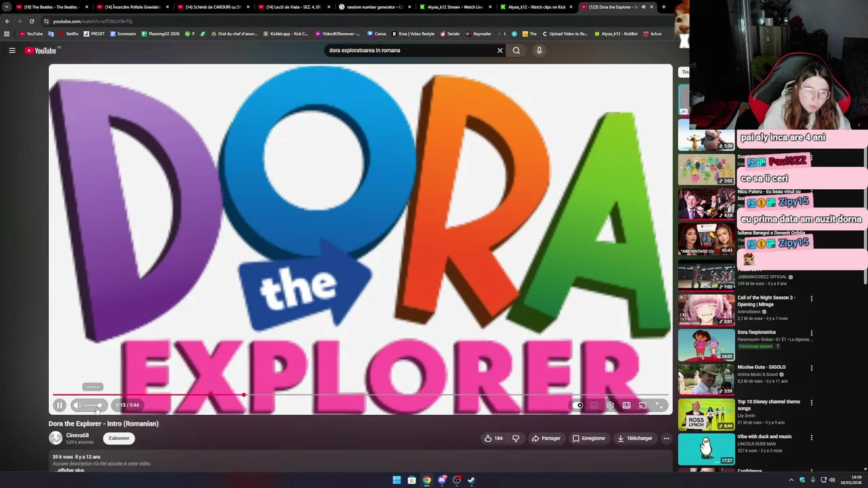Go back with the browser back arrow
Image resolution: width=868 pixels, height=488 pixels.
7,21
